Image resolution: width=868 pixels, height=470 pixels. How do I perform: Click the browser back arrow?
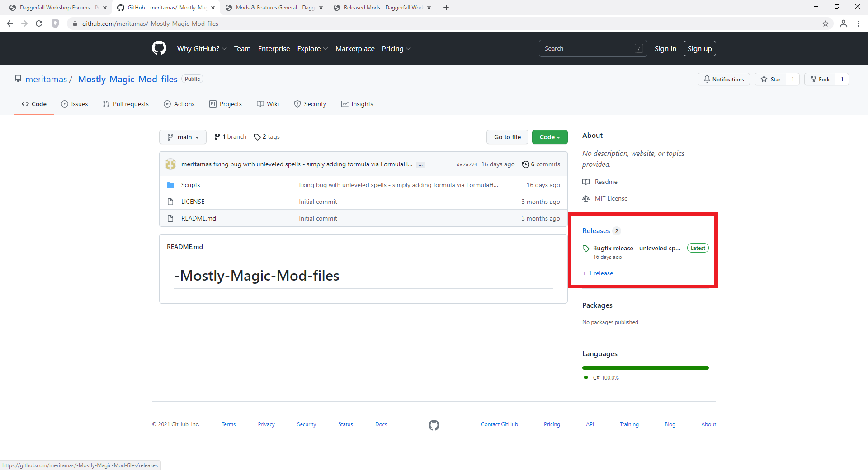click(10, 23)
